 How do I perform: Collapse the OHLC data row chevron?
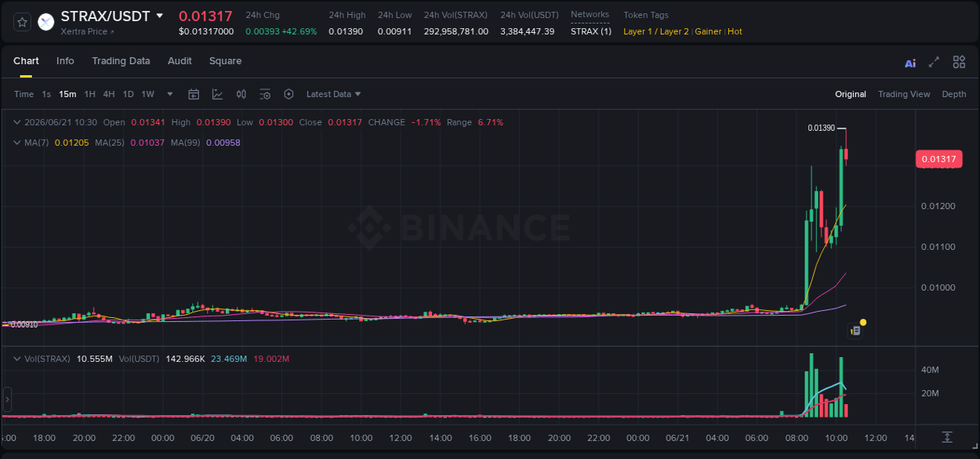(x=16, y=122)
